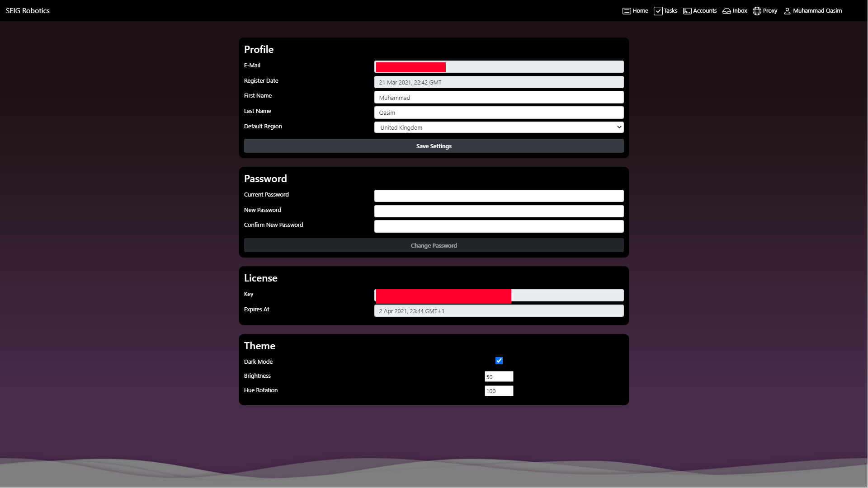The width and height of the screenshot is (868, 488).
Task: Open the Default Region dropdown
Action: click(498, 127)
